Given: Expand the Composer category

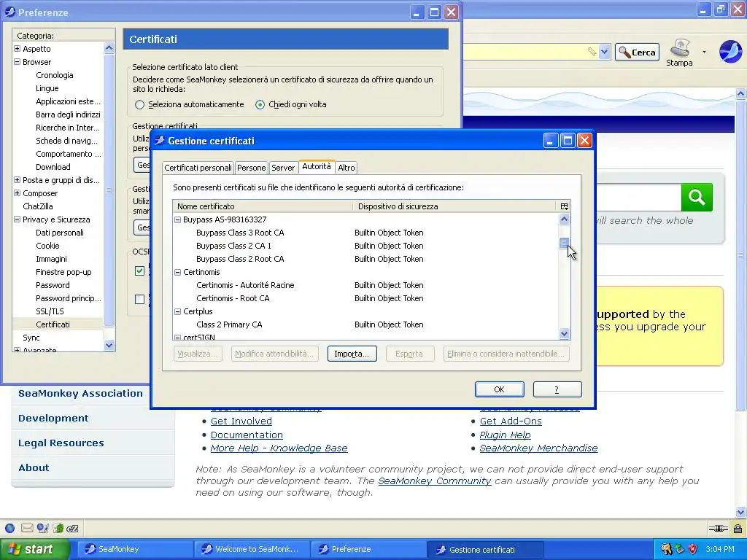Looking at the screenshot, I should (18, 192).
